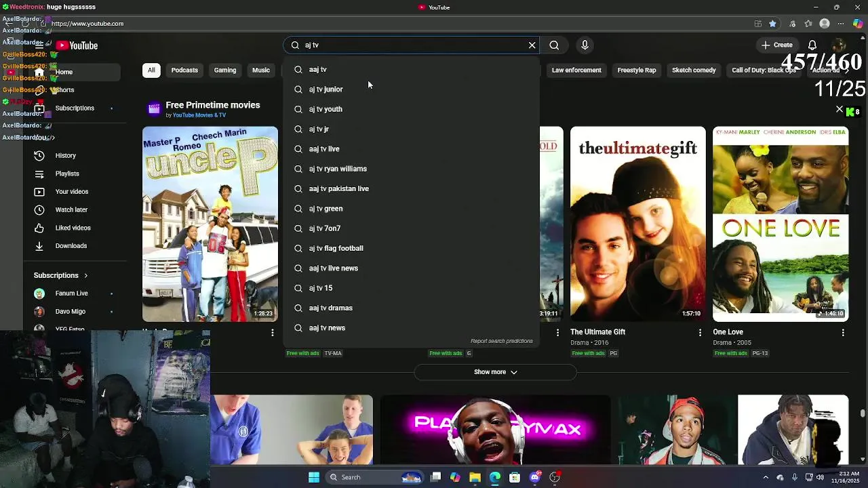Choose suggestion "aj tv junior"

click(411, 89)
